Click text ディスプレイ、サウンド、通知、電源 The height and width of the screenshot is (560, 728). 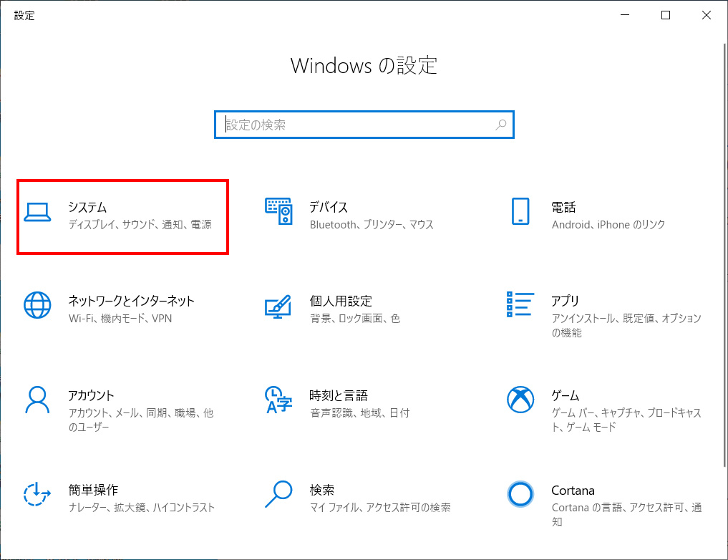pos(140,225)
